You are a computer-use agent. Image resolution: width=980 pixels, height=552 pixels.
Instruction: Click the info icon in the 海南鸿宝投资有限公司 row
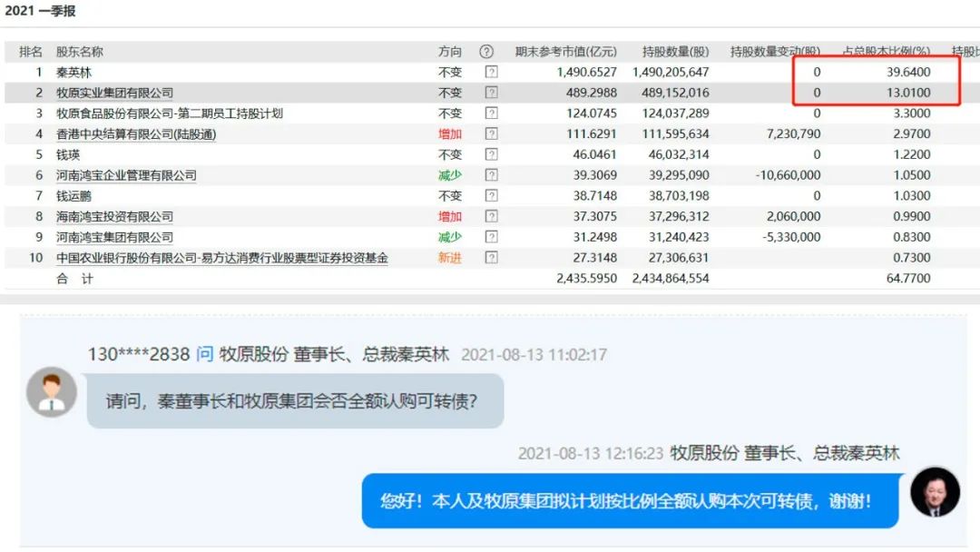491,217
